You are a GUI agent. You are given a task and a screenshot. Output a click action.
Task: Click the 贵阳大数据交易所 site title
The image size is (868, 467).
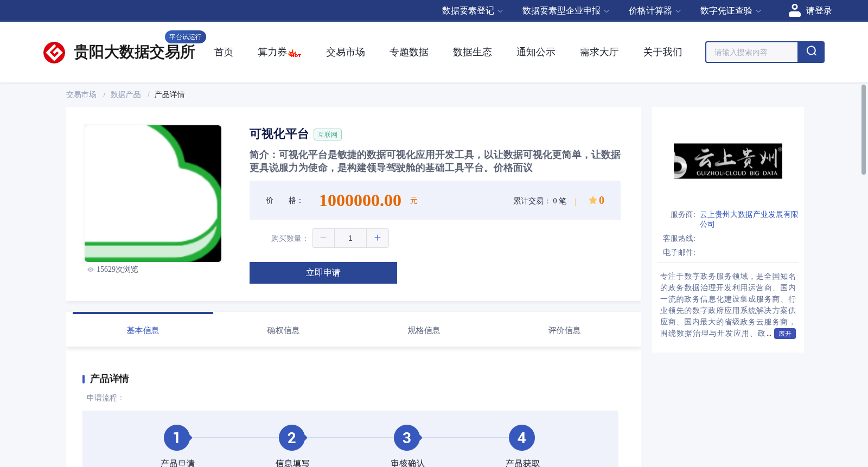[x=134, y=53]
